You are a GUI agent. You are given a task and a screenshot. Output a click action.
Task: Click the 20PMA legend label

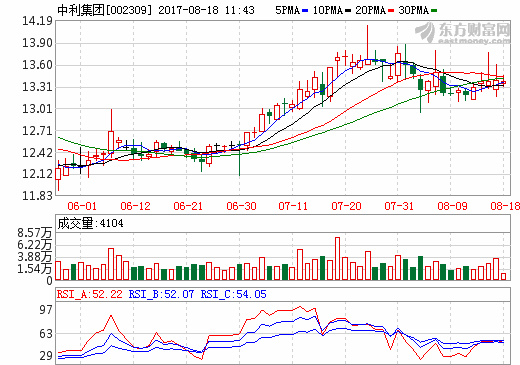[370, 10]
